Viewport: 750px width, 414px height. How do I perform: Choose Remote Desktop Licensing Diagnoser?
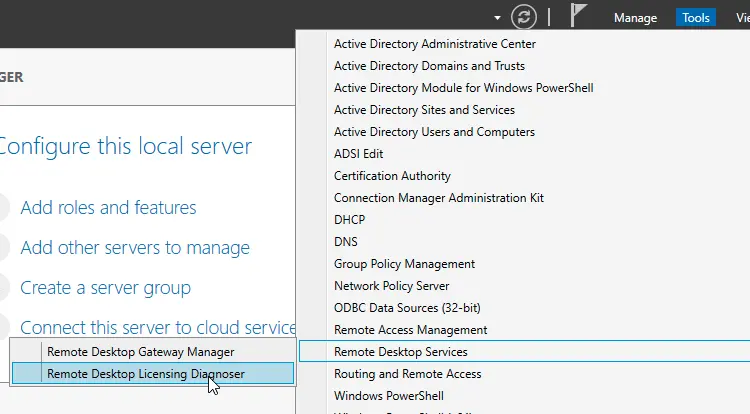(145, 374)
